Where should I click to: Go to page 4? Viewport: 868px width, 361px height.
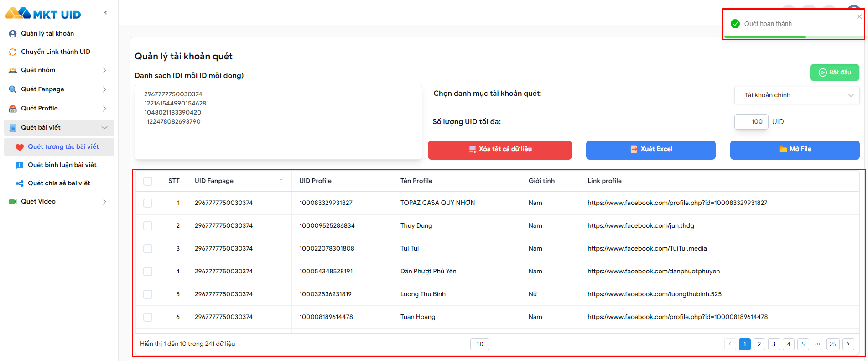(789, 344)
